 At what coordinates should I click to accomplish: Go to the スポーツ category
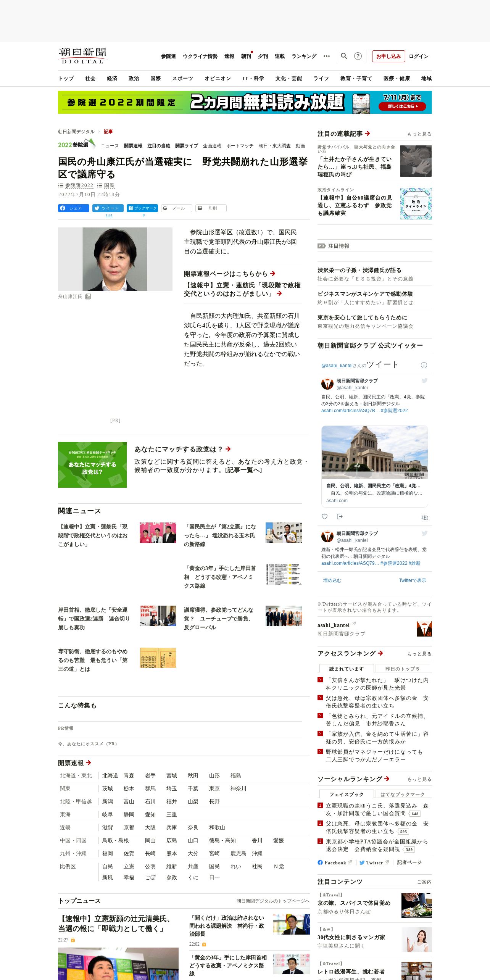pyautogui.click(x=182, y=78)
